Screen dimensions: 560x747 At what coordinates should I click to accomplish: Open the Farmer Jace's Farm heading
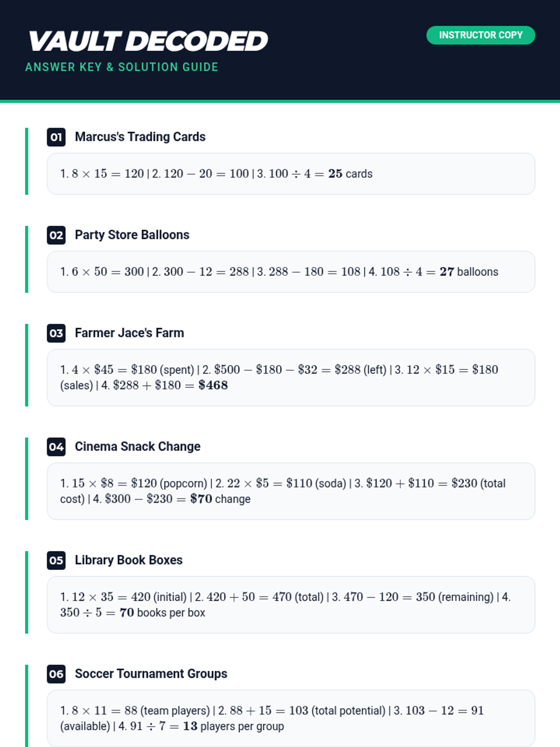(129, 333)
